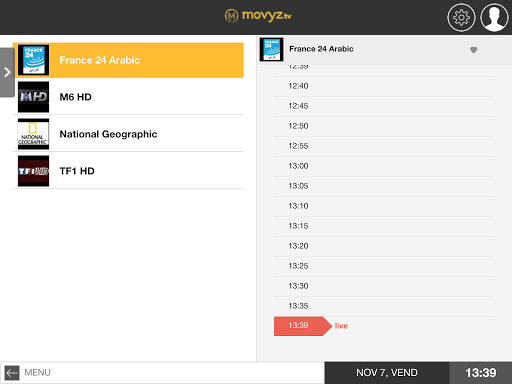Click the France 24 logo in schedule header

(x=272, y=49)
